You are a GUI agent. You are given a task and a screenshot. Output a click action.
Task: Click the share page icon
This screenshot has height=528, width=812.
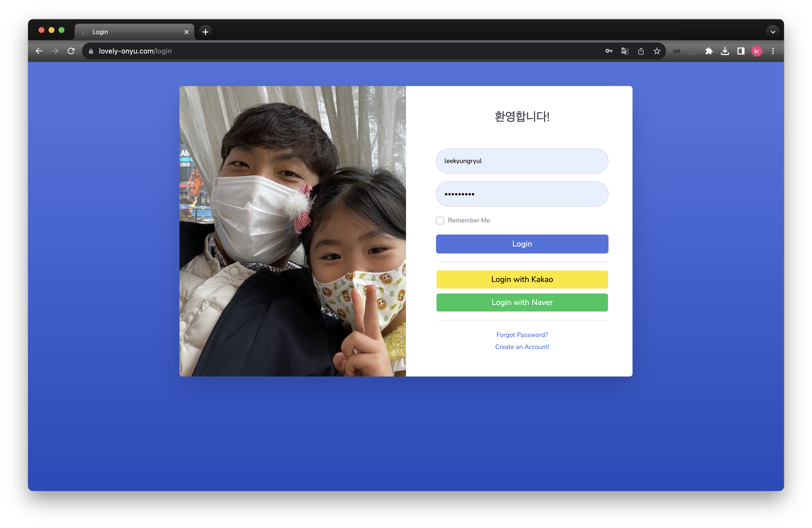pos(641,51)
